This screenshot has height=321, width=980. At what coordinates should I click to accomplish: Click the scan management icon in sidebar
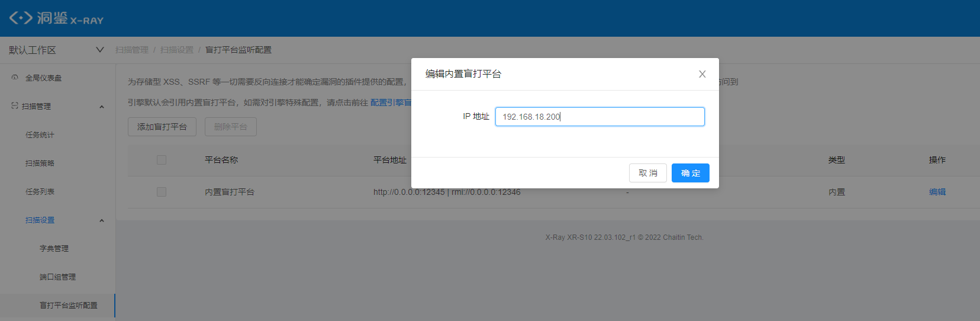15,106
